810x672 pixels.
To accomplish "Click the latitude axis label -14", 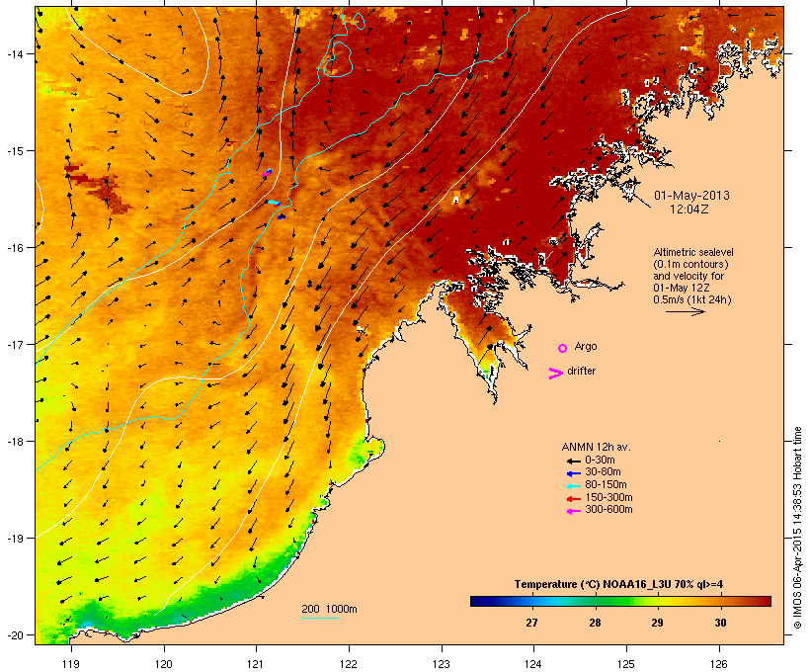I will [x=14, y=53].
